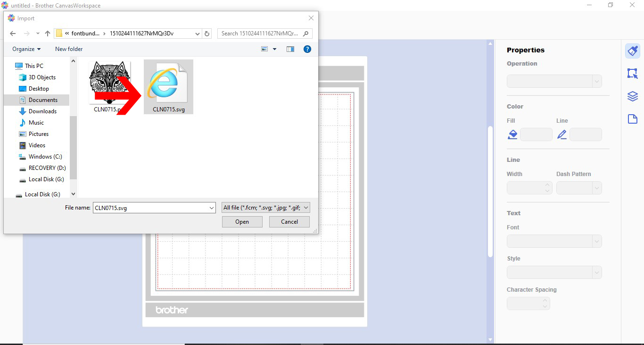This screenshot has height=345, width=644.
Task: Refresh the folder listing
Action: [207, 34]
